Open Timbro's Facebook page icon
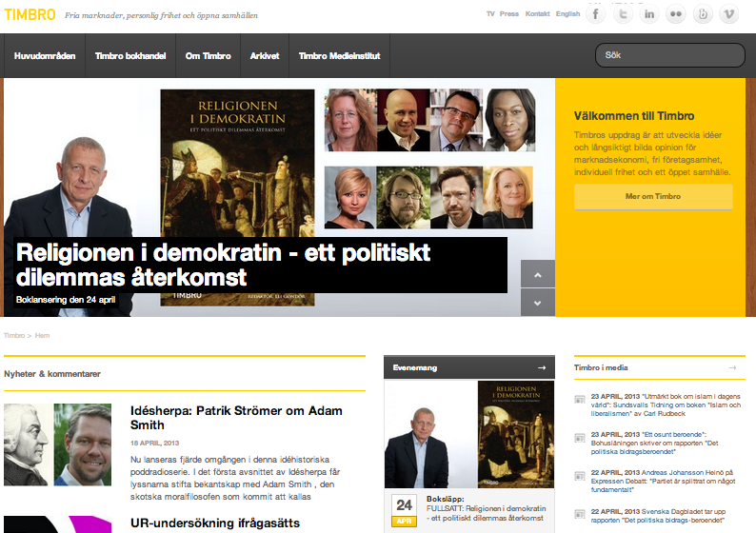This screenshot has width=756, height=533. (x=595, y=14)
